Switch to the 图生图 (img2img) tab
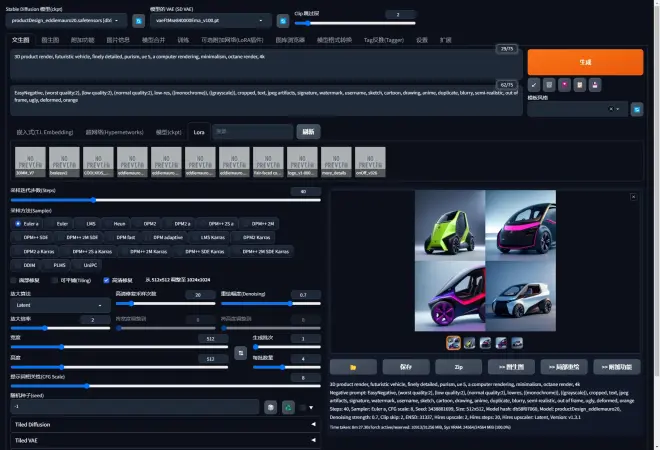This screenshot has height=450, width=660. pyautogui.click(x=50, y=40)
